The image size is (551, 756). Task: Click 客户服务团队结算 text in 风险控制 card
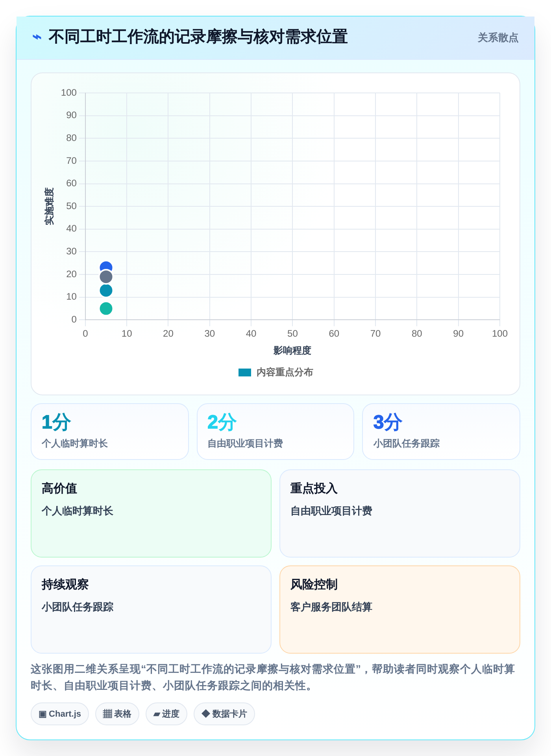(x=331, y=607)
